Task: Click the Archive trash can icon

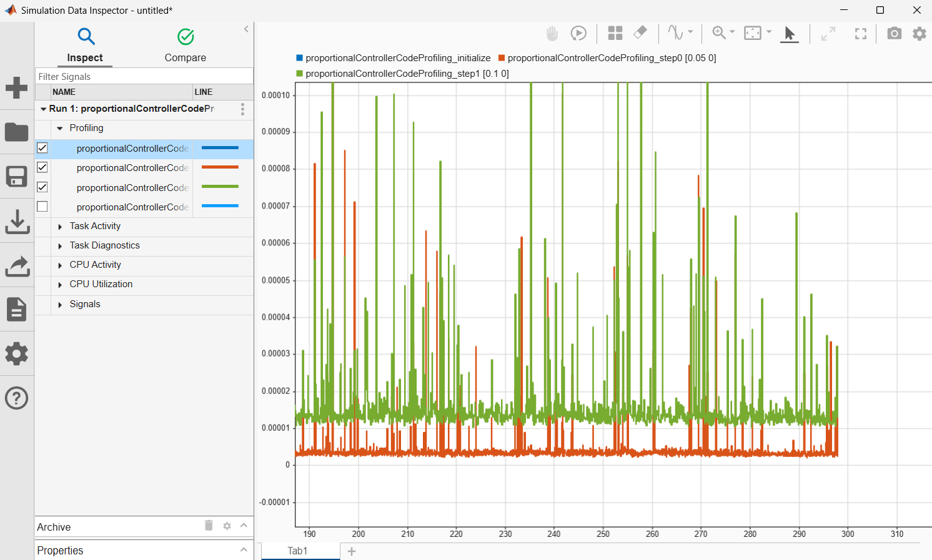Action: point(209,526)
